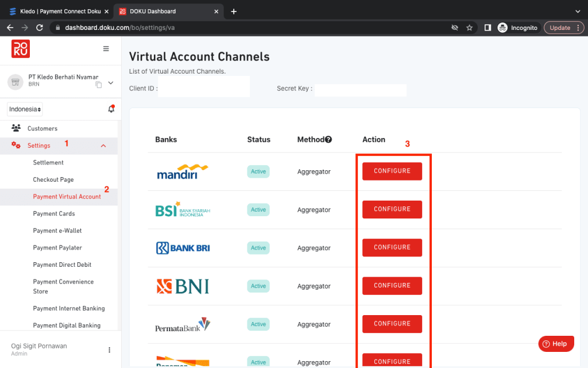Screen dimensions: 588x368
Task: Click the Method help question icon
Action: [x=328, y=140]
